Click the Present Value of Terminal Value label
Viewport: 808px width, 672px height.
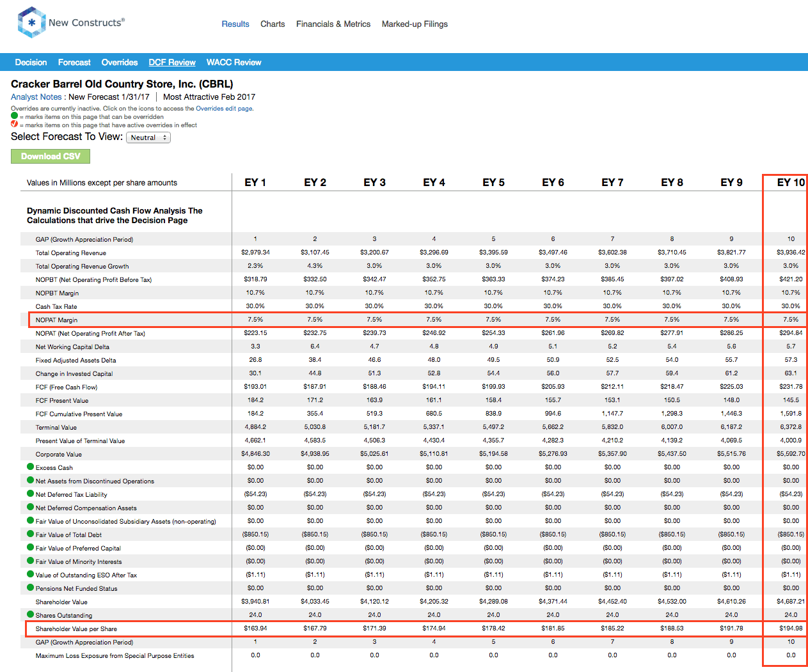(x=81, y=441)
